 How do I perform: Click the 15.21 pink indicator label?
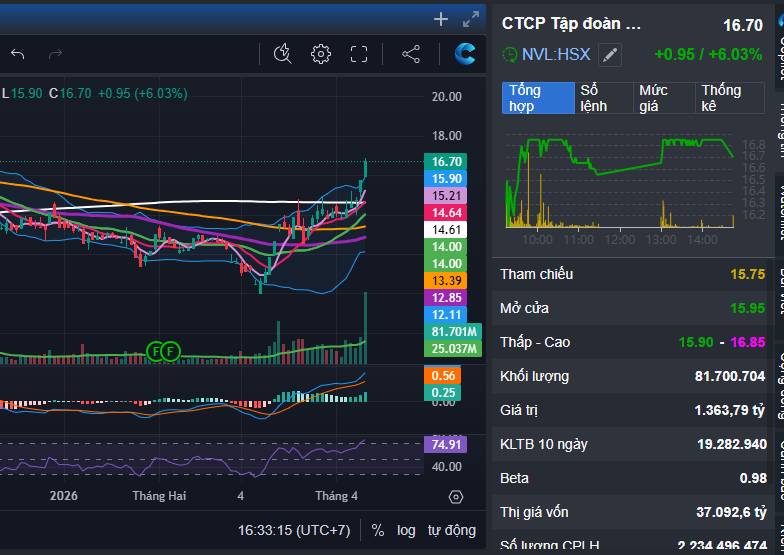[446, 196]
